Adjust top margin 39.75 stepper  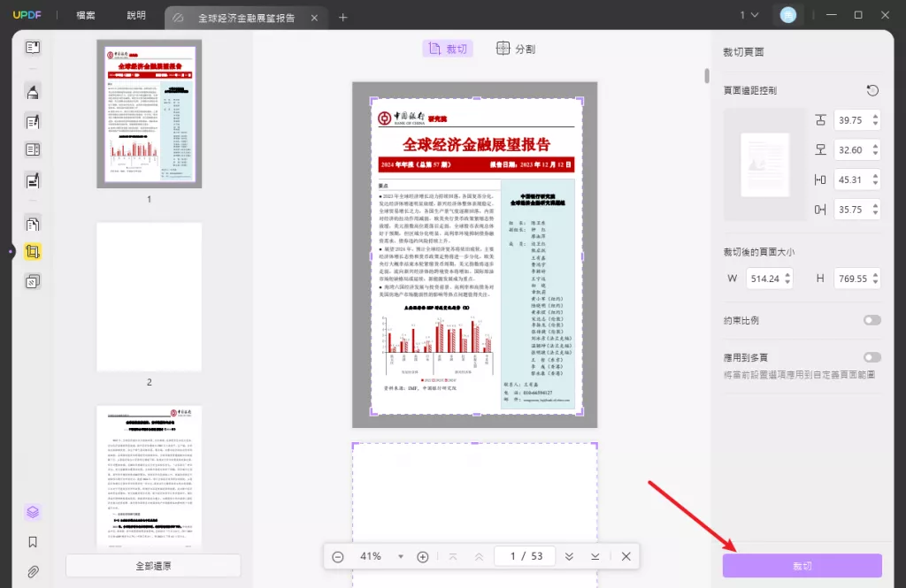tap(875, 120)
